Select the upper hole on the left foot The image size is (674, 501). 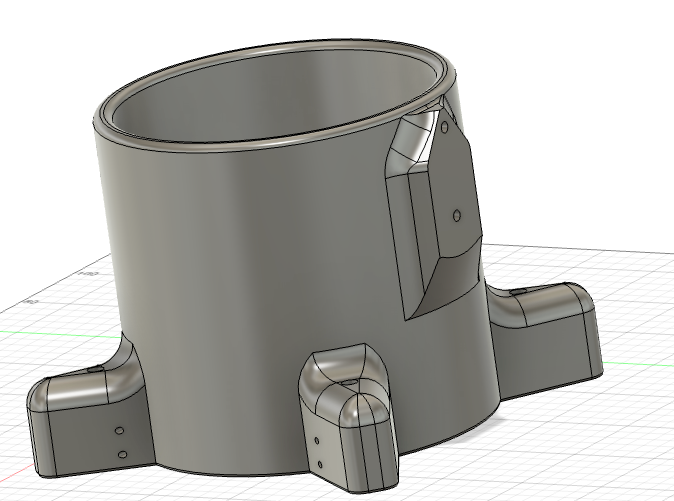[119, 432]
